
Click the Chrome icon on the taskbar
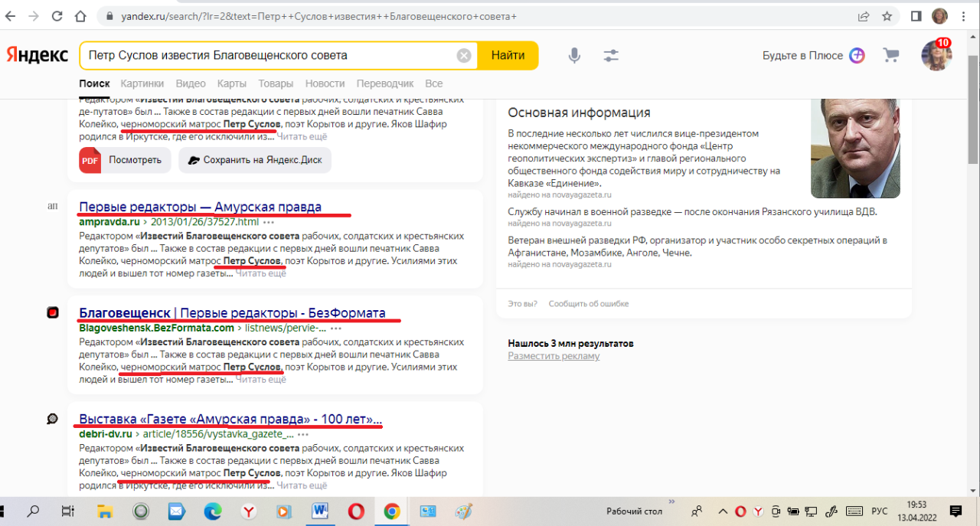coord(392,511)
